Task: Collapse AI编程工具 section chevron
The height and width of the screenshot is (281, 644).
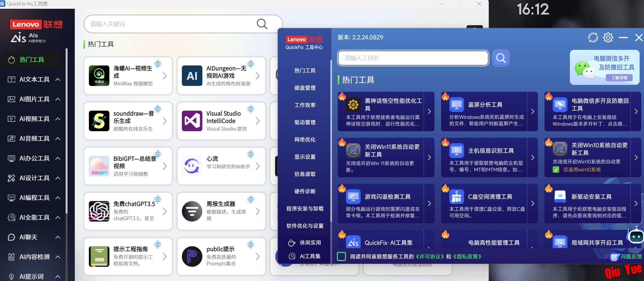Action: coord(58,198)
